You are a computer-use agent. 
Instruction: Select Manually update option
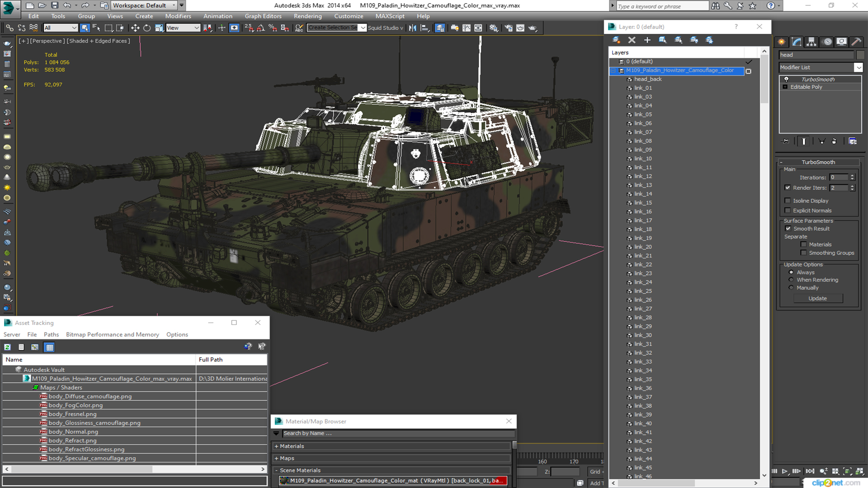point(791,288)
